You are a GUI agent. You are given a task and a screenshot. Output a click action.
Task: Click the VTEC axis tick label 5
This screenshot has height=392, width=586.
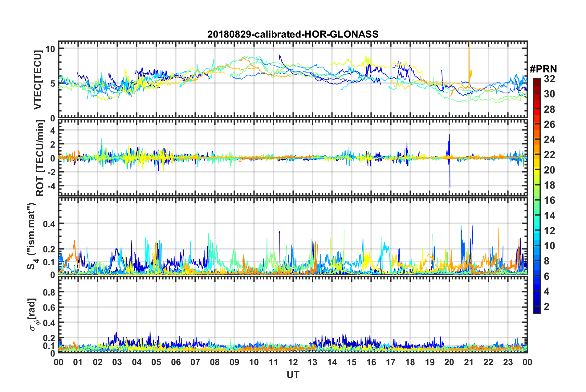[53, 84]
